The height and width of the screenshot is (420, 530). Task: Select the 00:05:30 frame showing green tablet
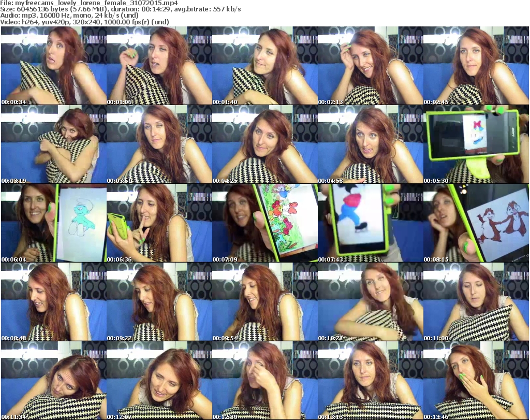(x=476, y=144)
